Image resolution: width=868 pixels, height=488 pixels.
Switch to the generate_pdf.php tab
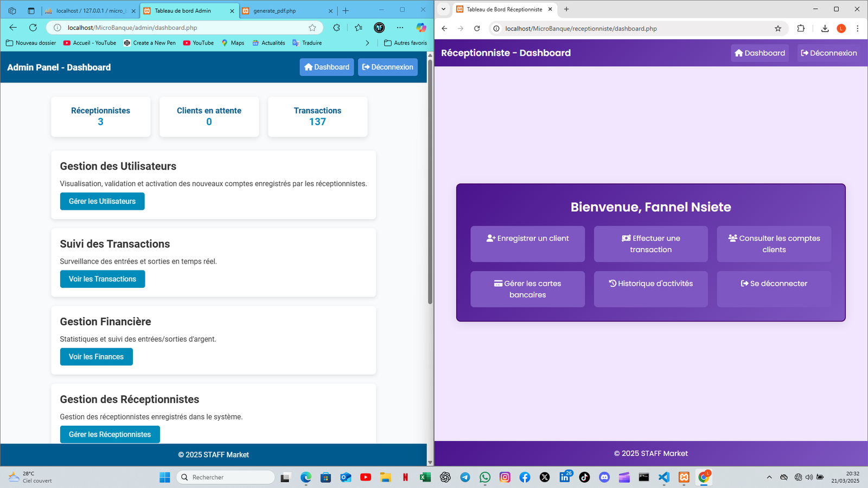click(288, 10)
